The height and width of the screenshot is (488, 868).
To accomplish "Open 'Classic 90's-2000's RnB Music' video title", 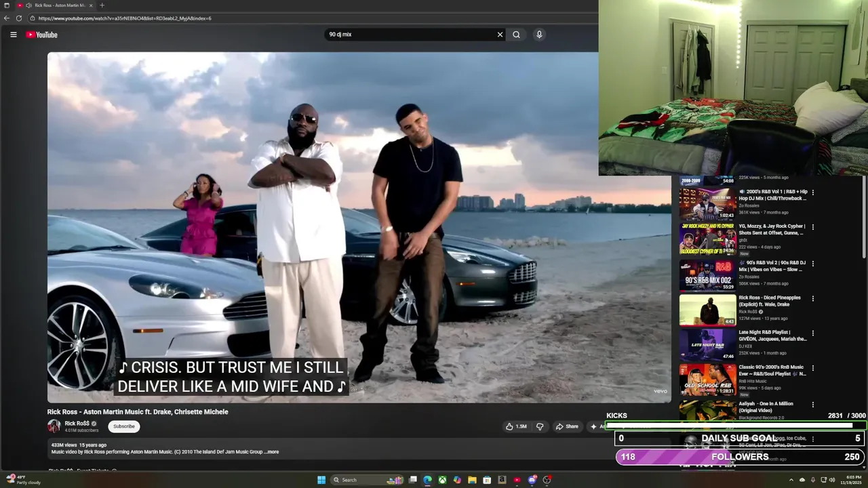I will coord(772,370).
